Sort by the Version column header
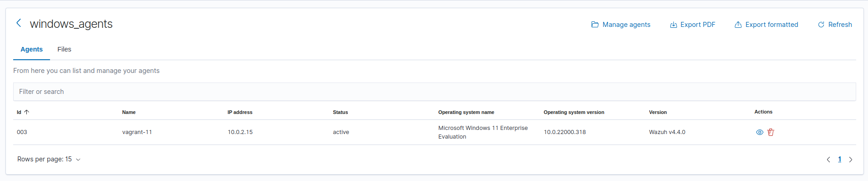 [657, 112]
